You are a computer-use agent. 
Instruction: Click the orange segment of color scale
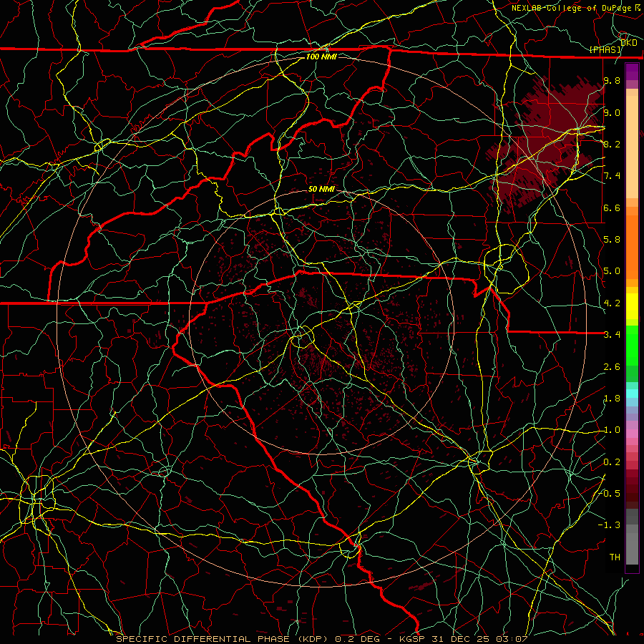point(632,246)
